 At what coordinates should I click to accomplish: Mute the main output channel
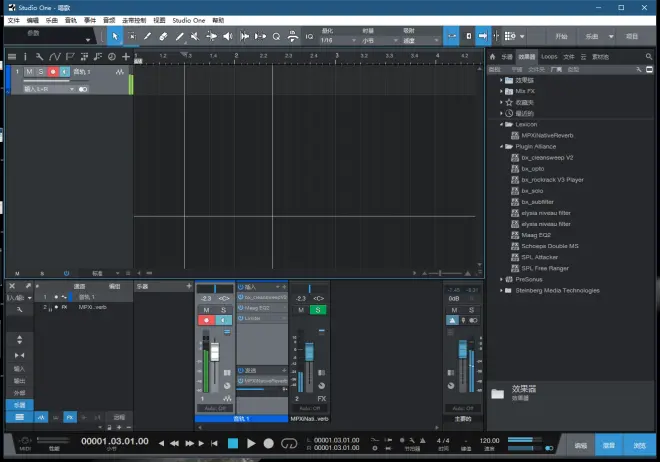coord(454,310)
